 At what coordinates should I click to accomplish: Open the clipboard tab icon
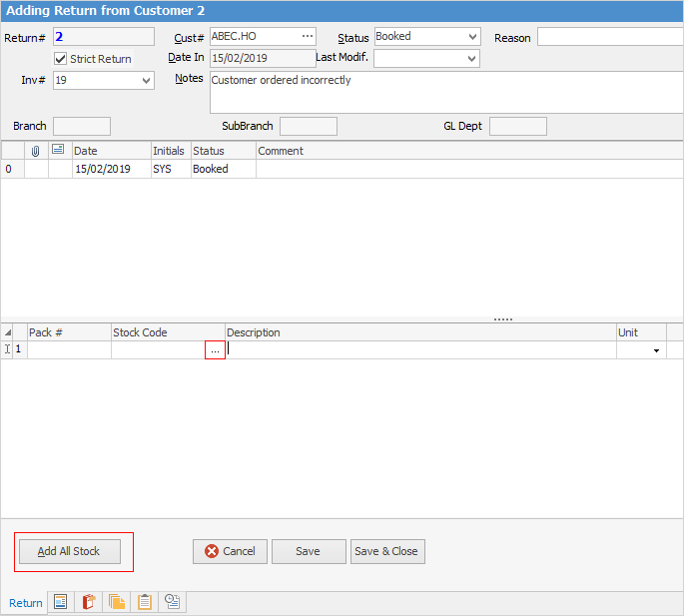145,602
